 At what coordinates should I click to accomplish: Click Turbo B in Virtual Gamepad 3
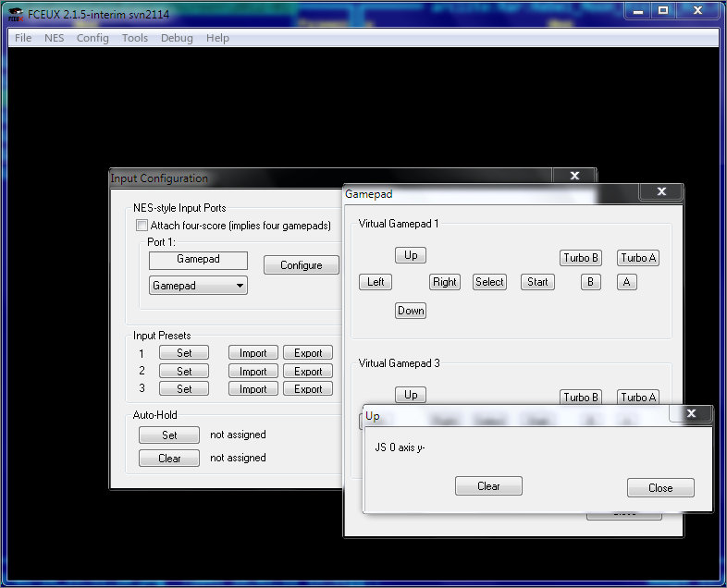point(581,397)
